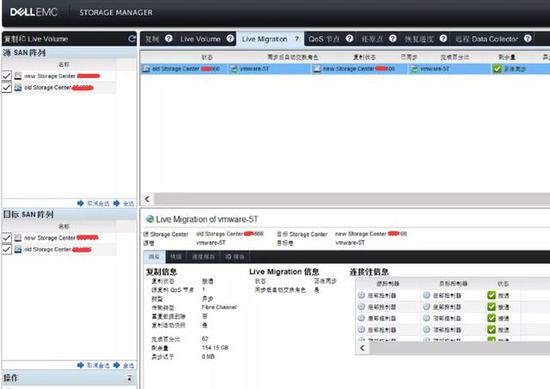Image resolution: width=550 pixels, height=389 pixels.
Task: Click the 'Fibre Channel' transport value
Action: 219,307
